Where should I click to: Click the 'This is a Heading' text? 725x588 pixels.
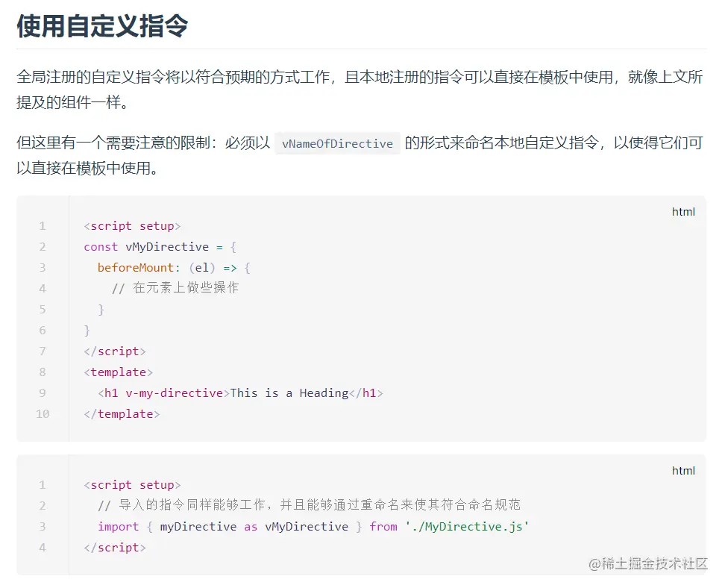(x=289, y=393)
